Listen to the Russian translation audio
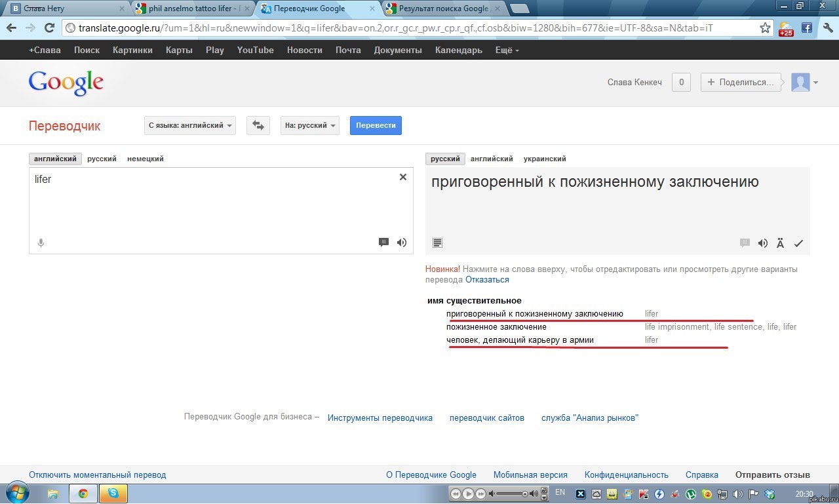The image size is (839, 504). 763,243
